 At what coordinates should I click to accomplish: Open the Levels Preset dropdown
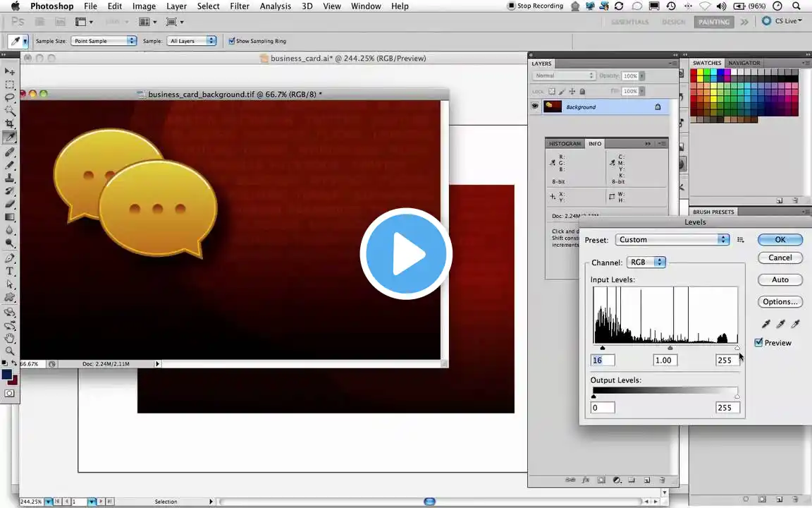point(672,239)
